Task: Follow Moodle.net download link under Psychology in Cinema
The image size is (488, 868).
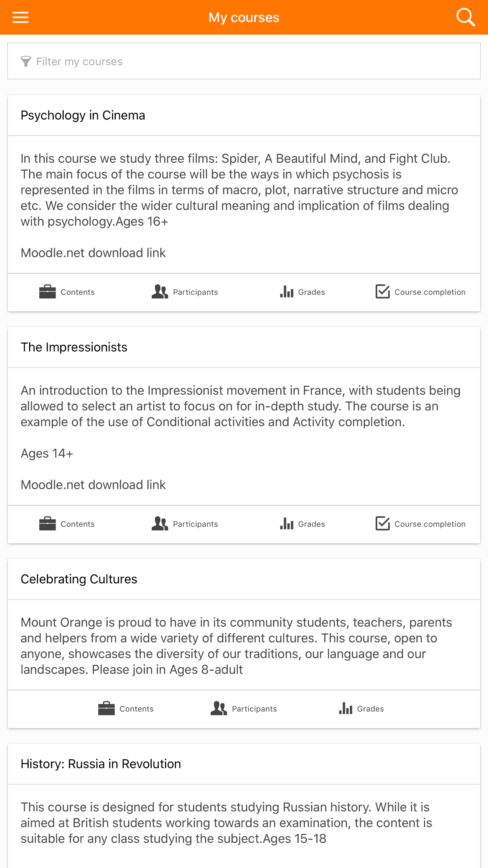Action: [93, 253]
